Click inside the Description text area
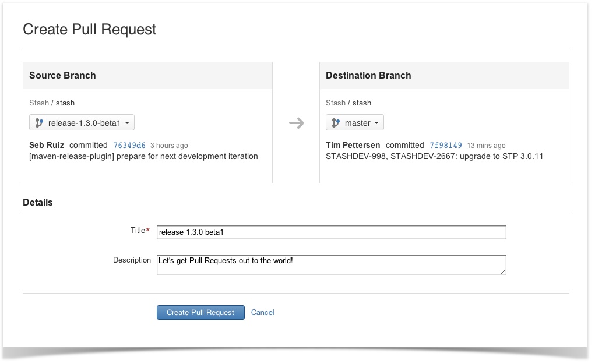Viewport: 595px width, 364px height. pyautogui.click(x=331, y=264)
